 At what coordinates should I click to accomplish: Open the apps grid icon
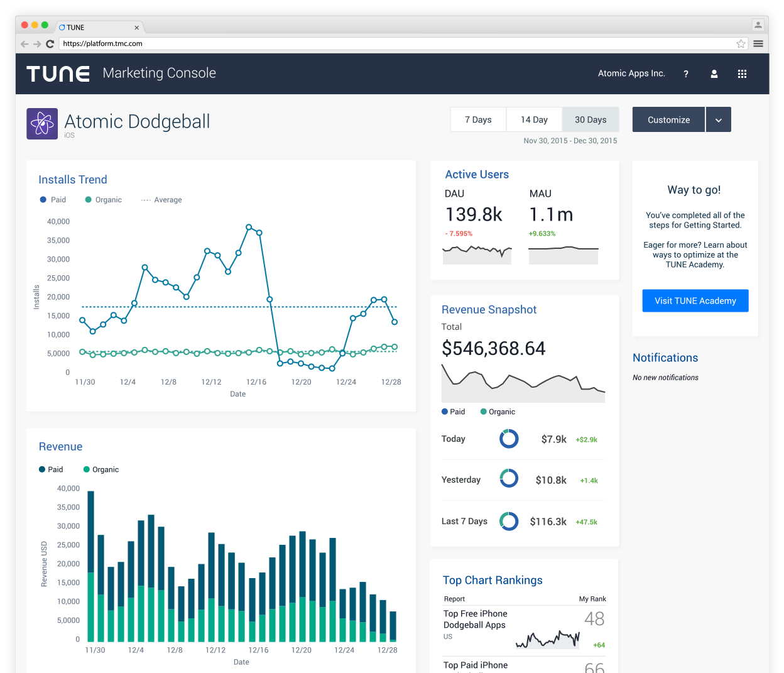[742, 74]
